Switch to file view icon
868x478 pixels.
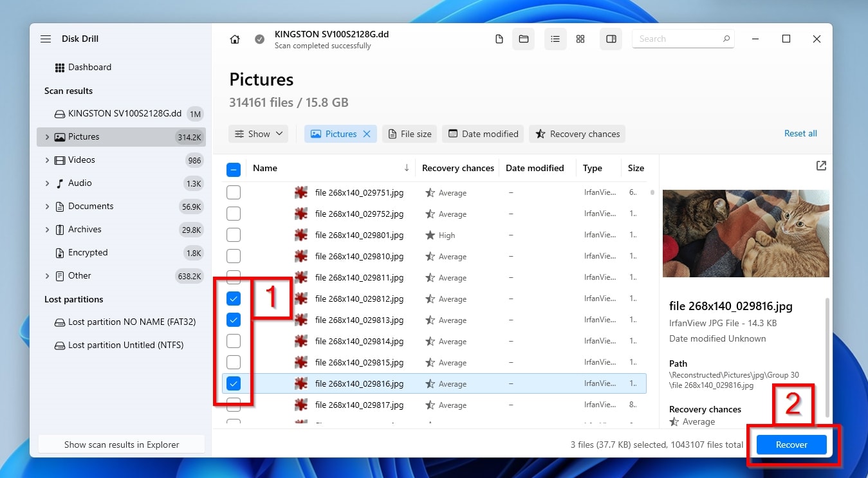[499, 39]
